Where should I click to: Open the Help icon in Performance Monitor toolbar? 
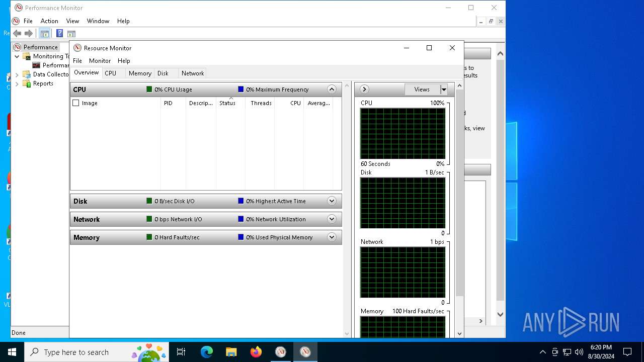(59, 33)
